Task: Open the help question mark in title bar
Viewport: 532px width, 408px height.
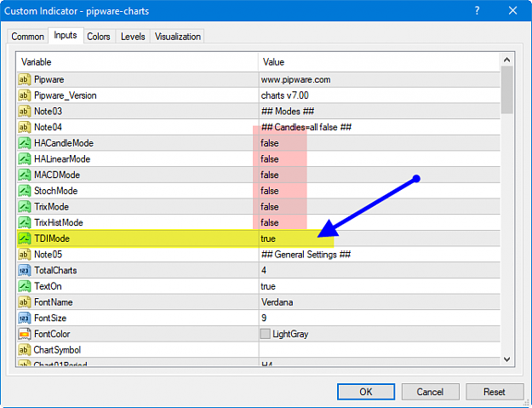Action: point(477,11)
